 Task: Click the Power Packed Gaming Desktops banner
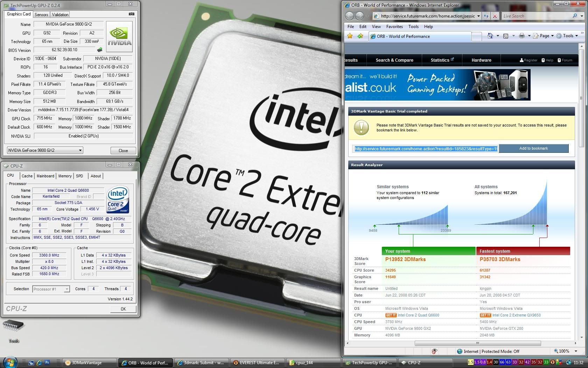[x=437, y=84]
